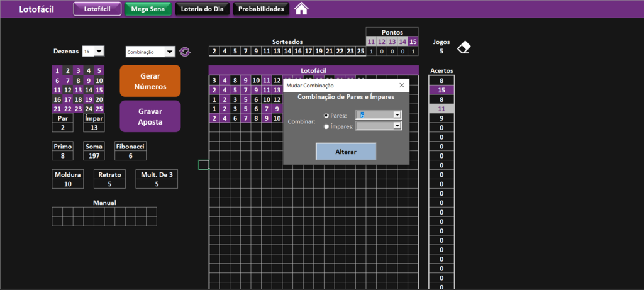Expand the Ímpares combo box
644x290 pixels.
point(397,126)
